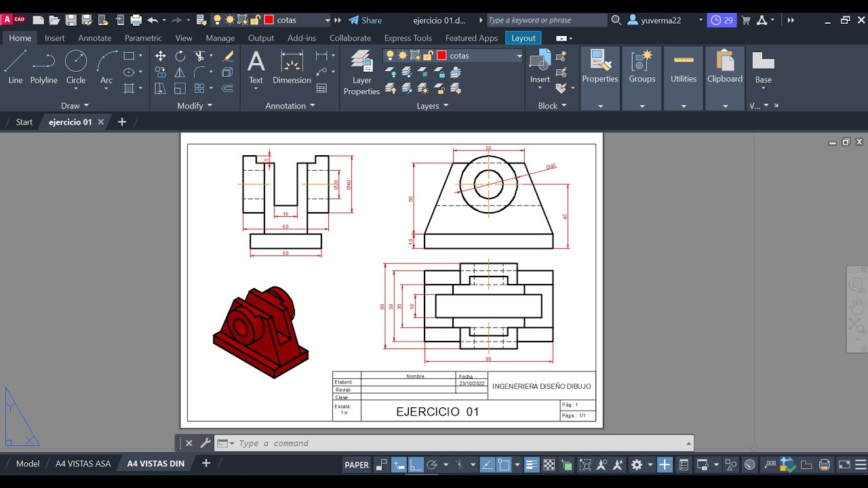The width and height of the screenshot is (868, 488).
Task: Click the red color swatch in title bar layer box
Action: (269, 20)
